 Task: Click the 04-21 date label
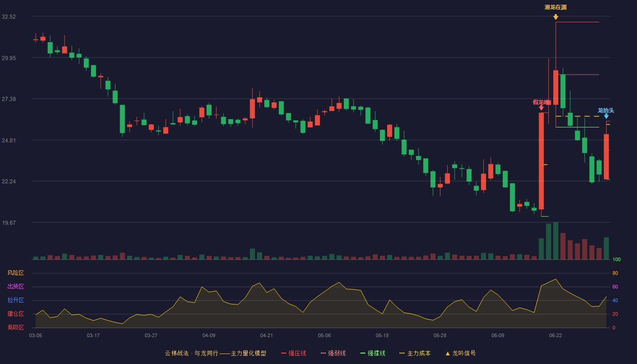pos(267,335)
